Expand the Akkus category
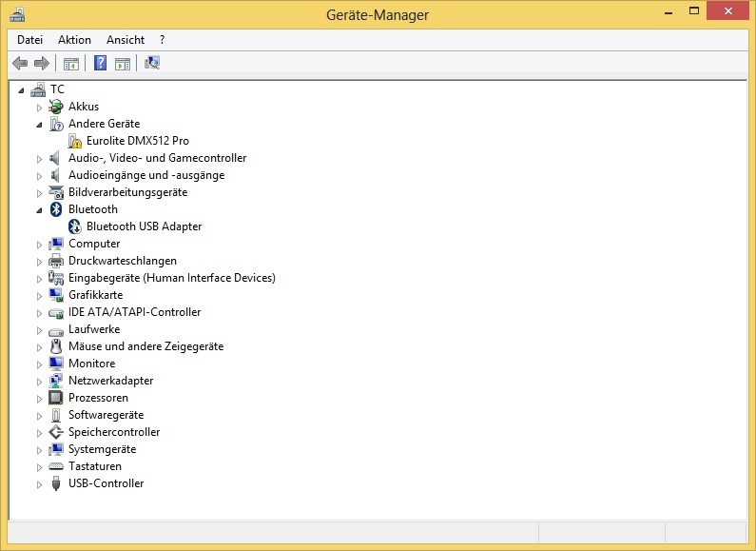 (x=40, y=108)
